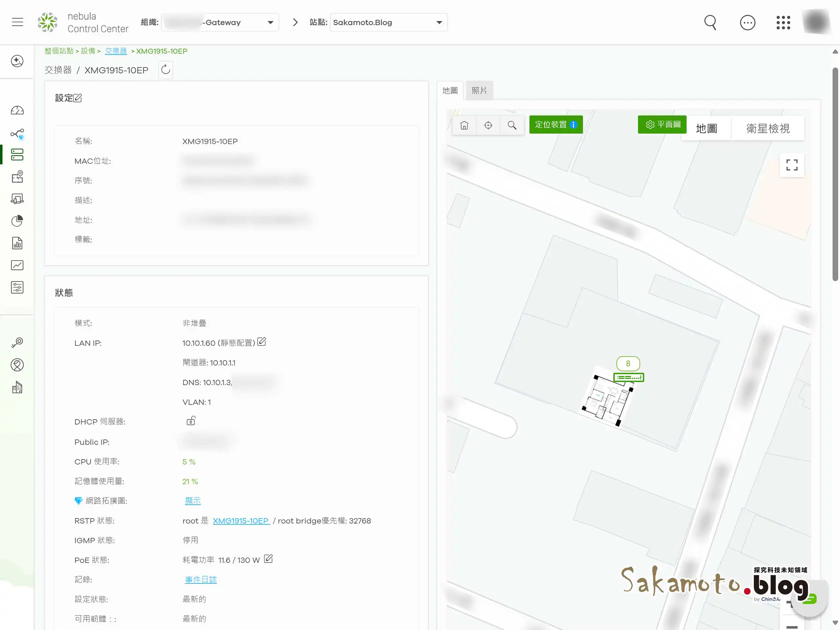Expand breadcrumb arrow between organization and site
840x630 pixels.
coord(295,22)
